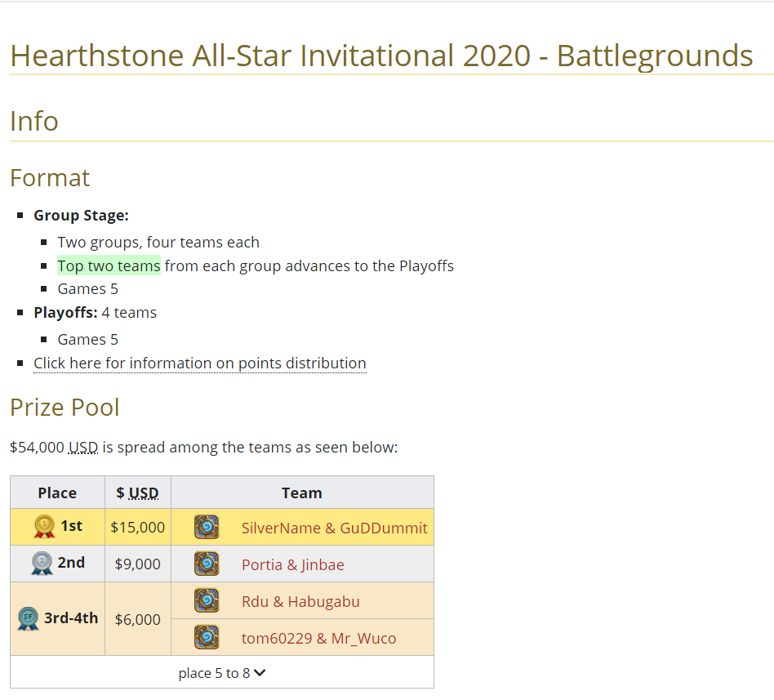Open Rdu & Habugabu team link
The width and height of the screenshot is (774, 700).
pyautogui.click(x=300, y=602)
